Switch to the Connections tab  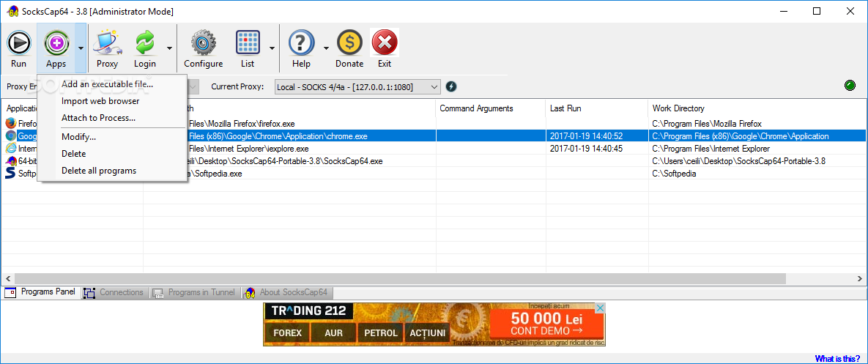[115, 293]
